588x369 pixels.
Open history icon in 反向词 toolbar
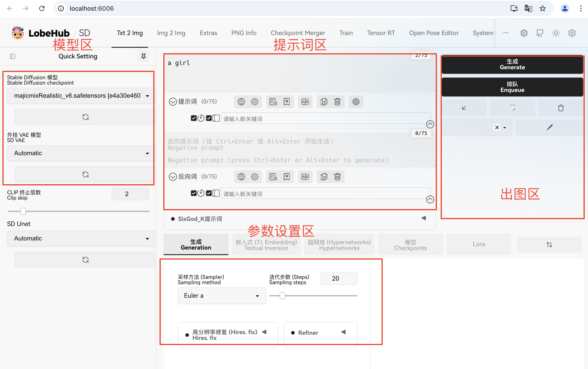273,177
